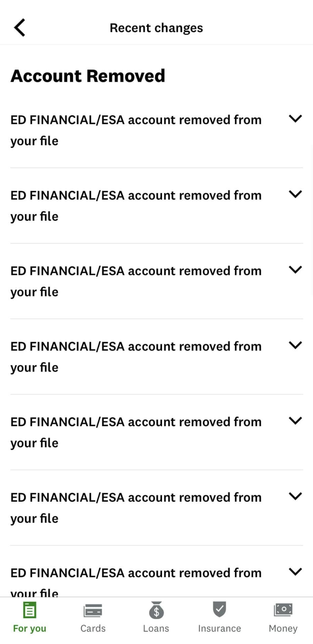Viewport: 313px width, 644px height.
Task: Tap the Loans money bag icon
Action: pyautogui.click(x=156, y=610)
